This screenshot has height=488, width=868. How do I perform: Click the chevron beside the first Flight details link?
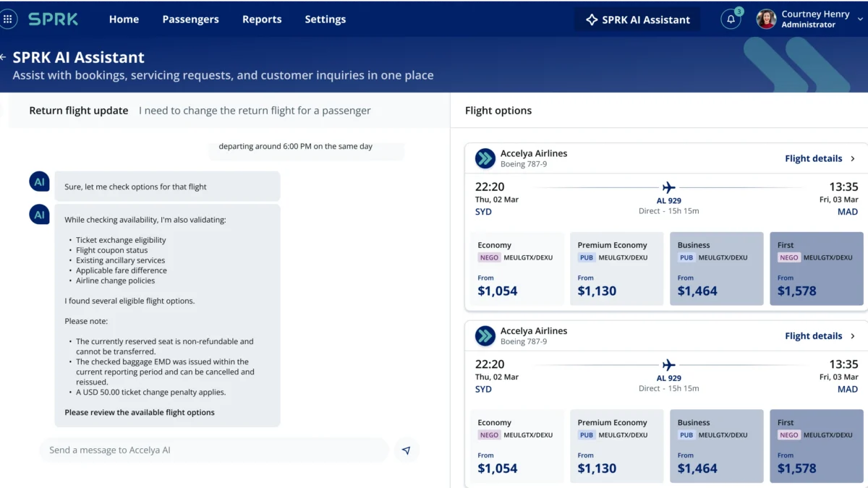[x=853, y=158]
